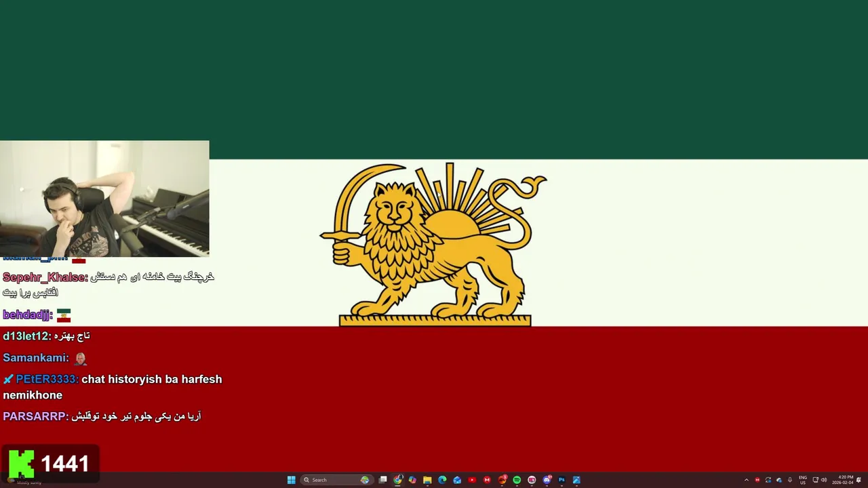This screenshot has height=488, width=868.
Task: Click the red H tray icon
Action: (757, 480)
